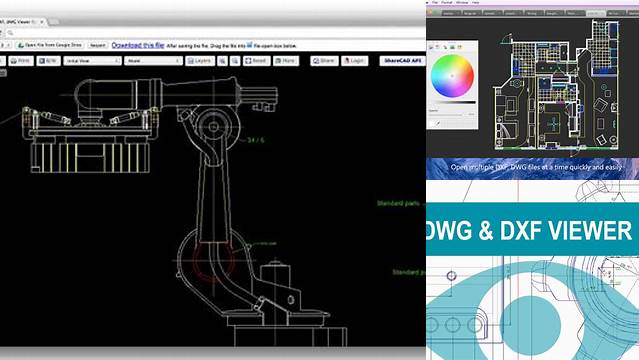The image size is (639, 360).
Task: Select the eyedropper tool in the color panel
Action: click(438, 123)
